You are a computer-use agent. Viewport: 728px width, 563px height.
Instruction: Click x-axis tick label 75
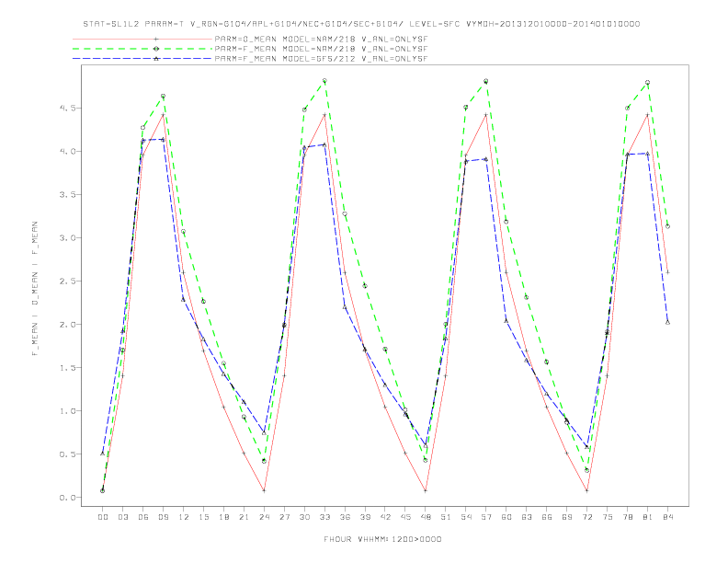click(608, 517)
